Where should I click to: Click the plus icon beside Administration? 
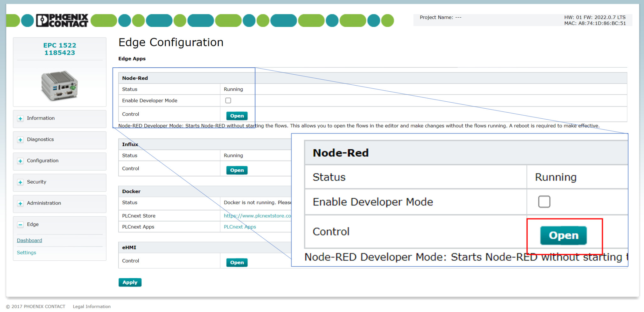click(x=20, y=203)
